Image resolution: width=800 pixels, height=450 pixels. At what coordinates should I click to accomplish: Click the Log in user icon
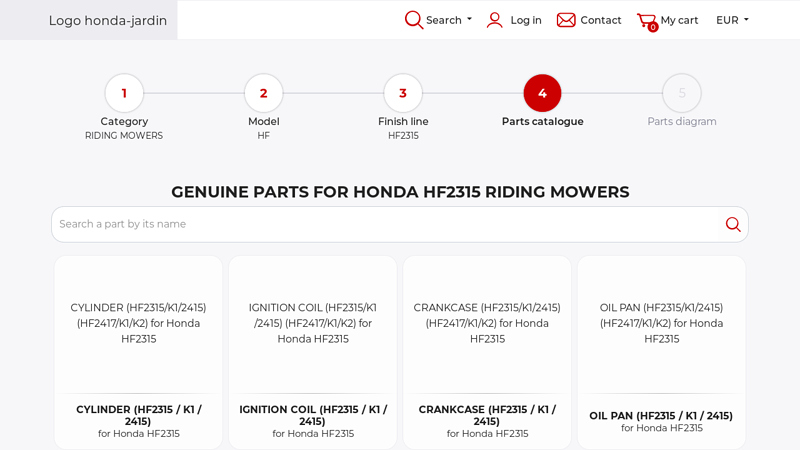494,20
